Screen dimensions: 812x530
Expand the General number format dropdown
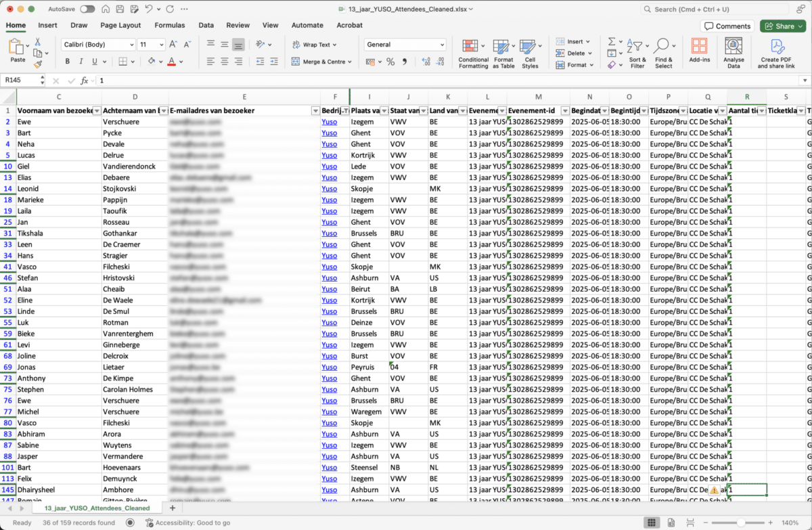point(441,45)
